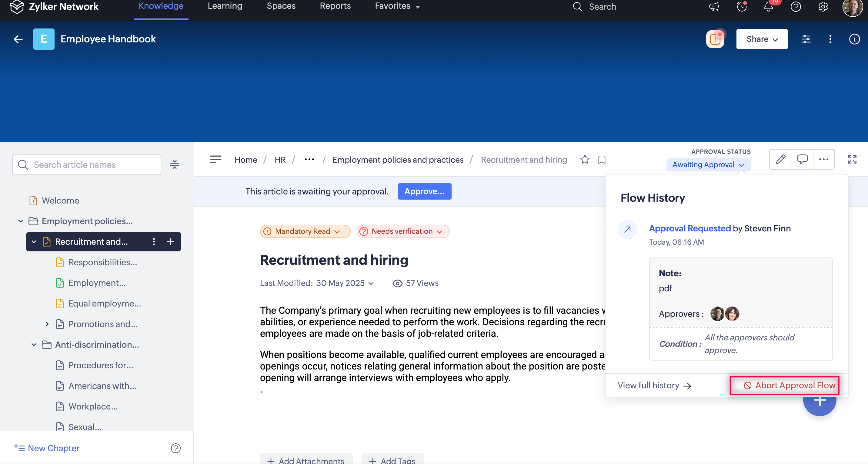Open the Reports tab
868x464 pixels.
(335, 6)
